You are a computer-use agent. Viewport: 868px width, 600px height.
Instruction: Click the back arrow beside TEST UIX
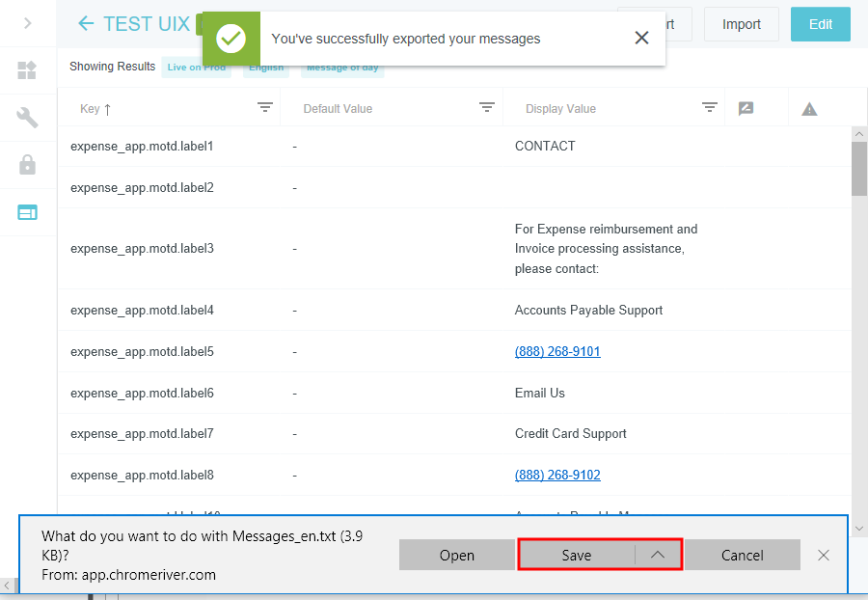tap(87, 24)
